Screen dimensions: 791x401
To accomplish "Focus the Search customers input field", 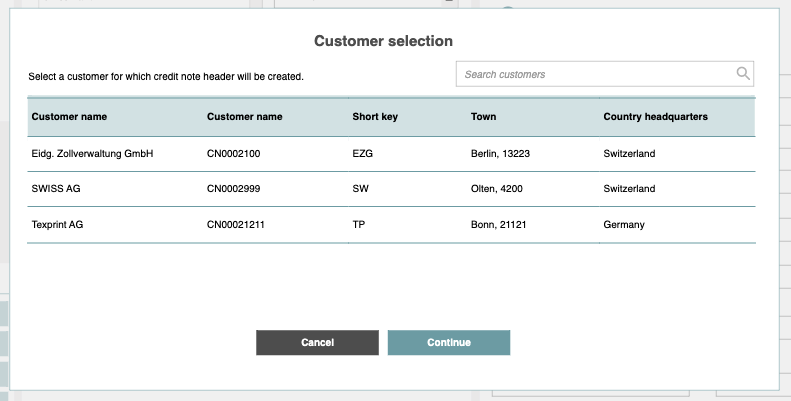I will click(595, 74).
